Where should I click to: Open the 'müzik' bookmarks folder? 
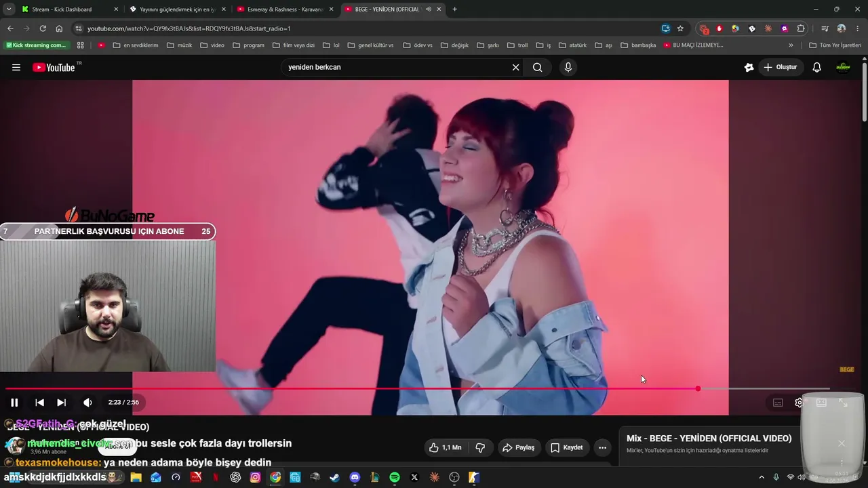[x=179, y=45]
